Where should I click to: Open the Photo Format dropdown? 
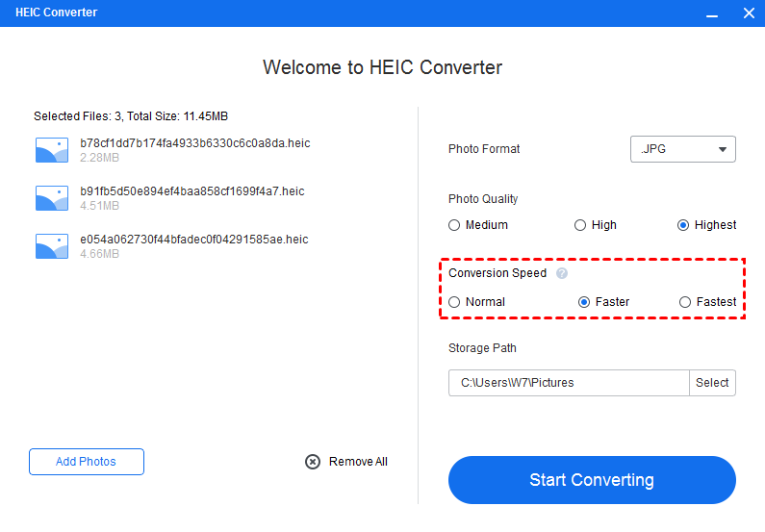683,149
